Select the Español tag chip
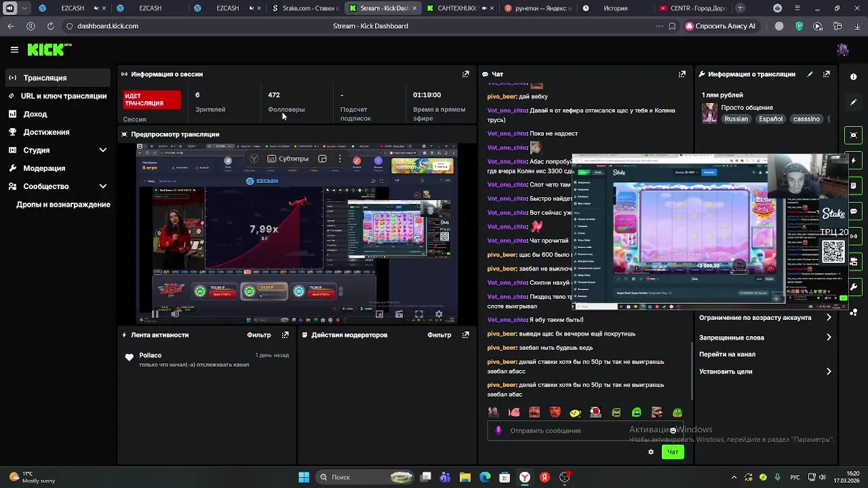 [x=770, y=119]
